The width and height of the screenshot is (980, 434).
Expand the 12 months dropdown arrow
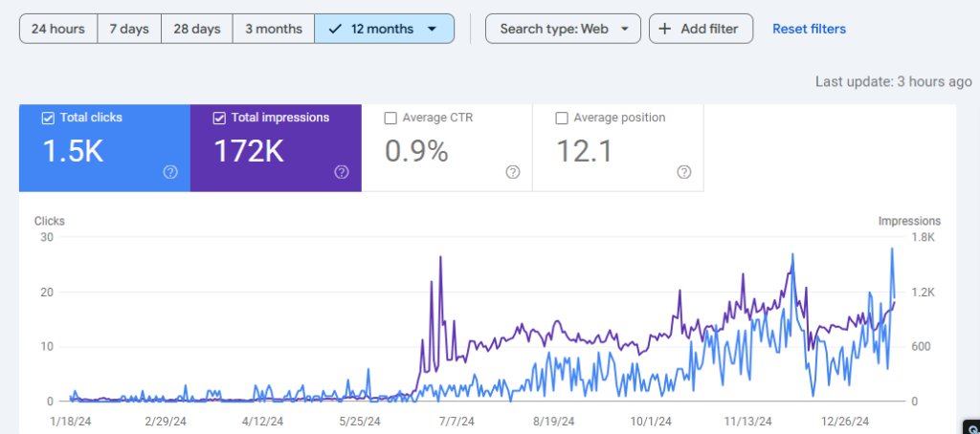tap(432, 29)
